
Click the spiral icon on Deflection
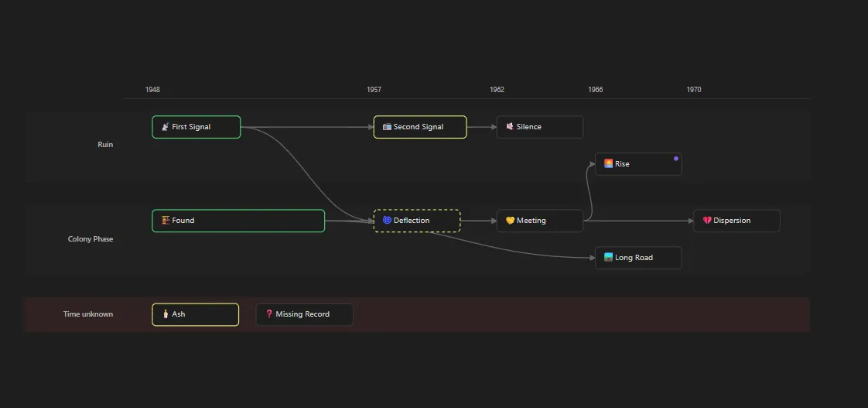[387, 220]
